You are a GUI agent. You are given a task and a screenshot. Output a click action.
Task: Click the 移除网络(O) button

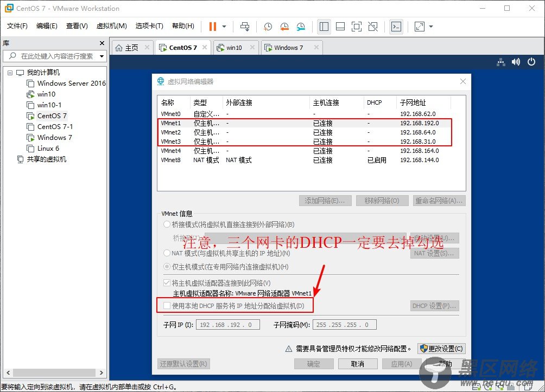(382, 201)
